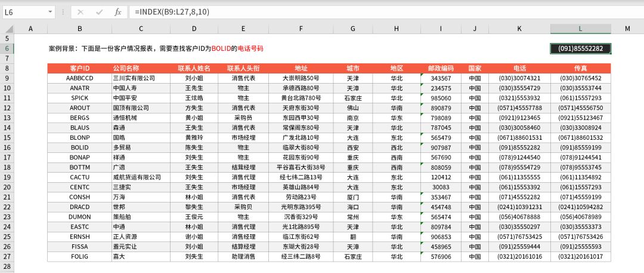Select column F header
The height and width of the screenshot is (273, 644).
pyautogui.click(x=301, y=29)
